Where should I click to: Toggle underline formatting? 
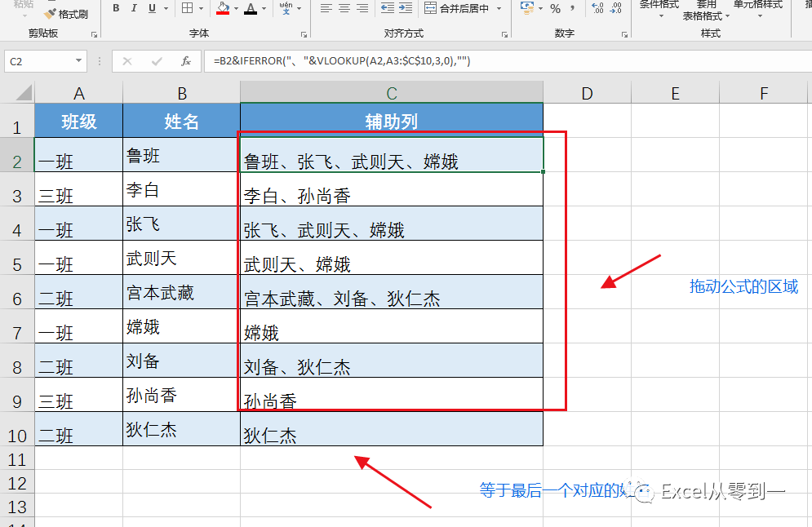point(153,8)
